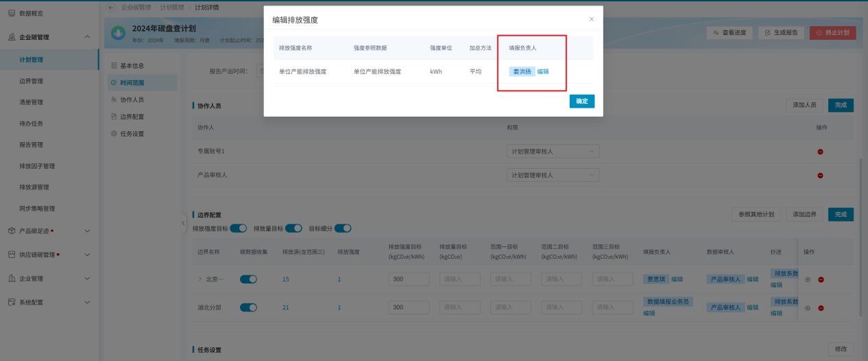Click the back arrow in breadcrumb bar
Image resolution: width=868 pixels, height=361 pixels.
[x=112, y=7]
